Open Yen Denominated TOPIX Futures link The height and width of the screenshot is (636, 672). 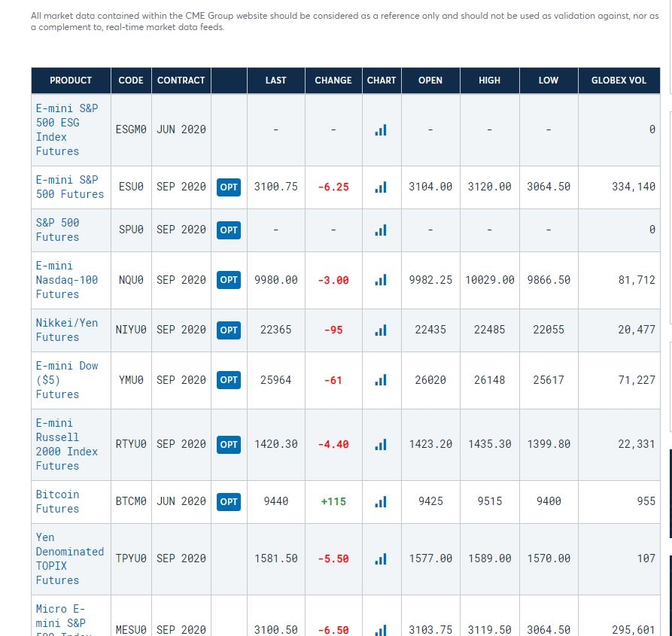point(70,559)
